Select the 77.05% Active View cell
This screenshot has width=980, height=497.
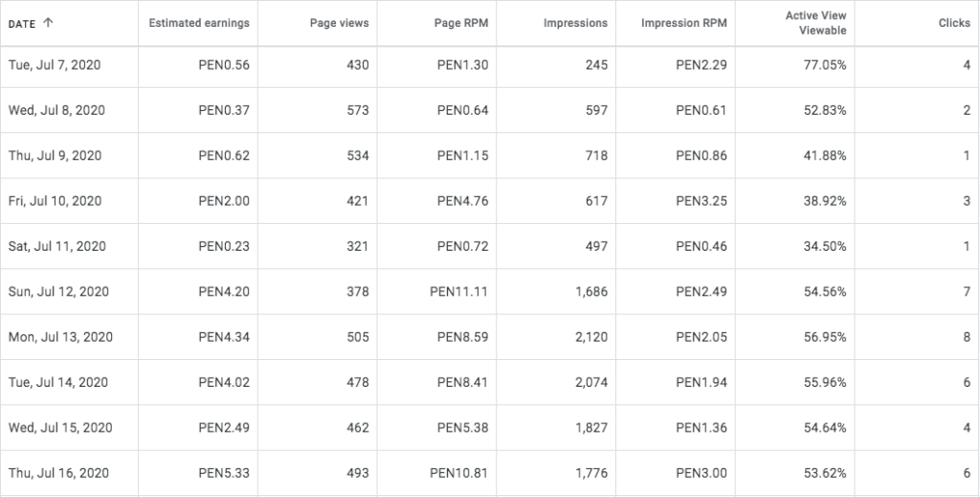pyautogui.click(x=823, y=65)
